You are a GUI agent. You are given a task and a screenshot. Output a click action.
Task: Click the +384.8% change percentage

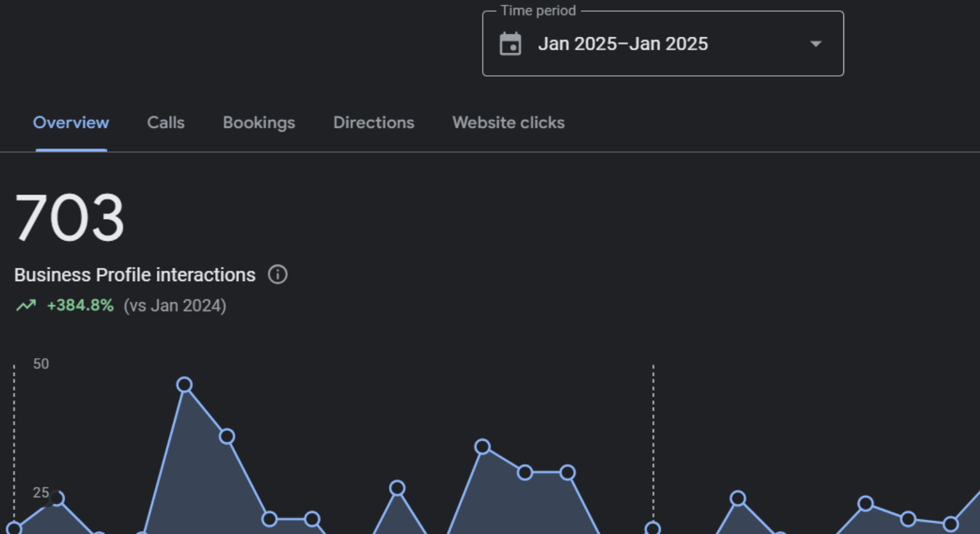coord(80,305)
